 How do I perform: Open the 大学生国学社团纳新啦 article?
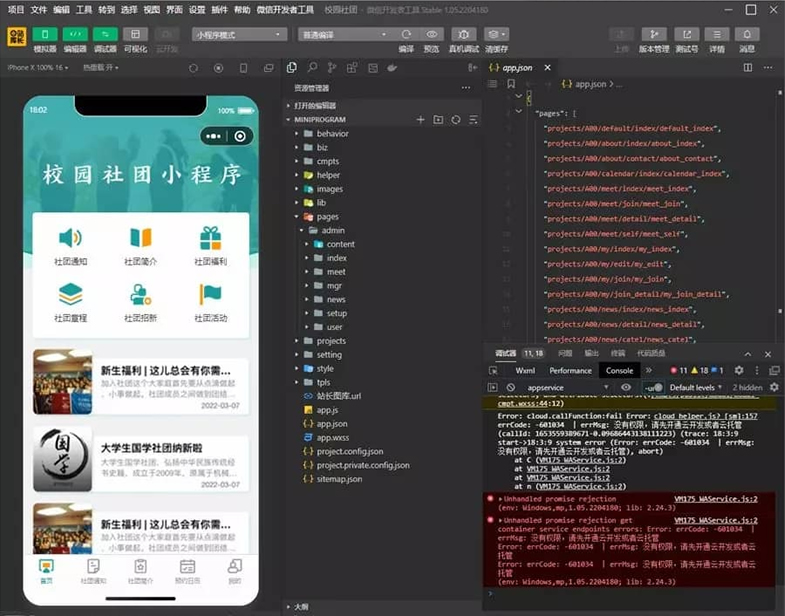tap(141, 459)
